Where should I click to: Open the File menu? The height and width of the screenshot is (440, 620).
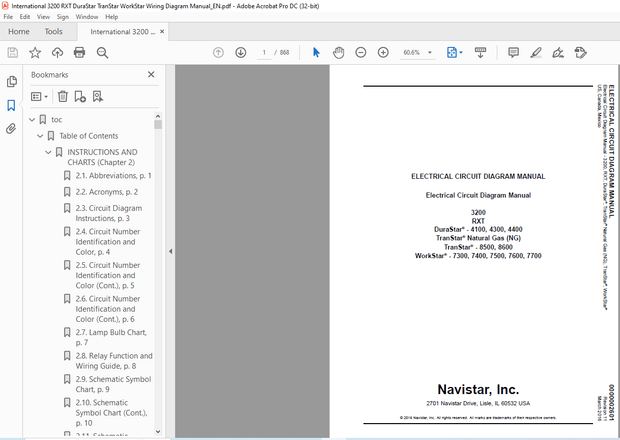8,17
